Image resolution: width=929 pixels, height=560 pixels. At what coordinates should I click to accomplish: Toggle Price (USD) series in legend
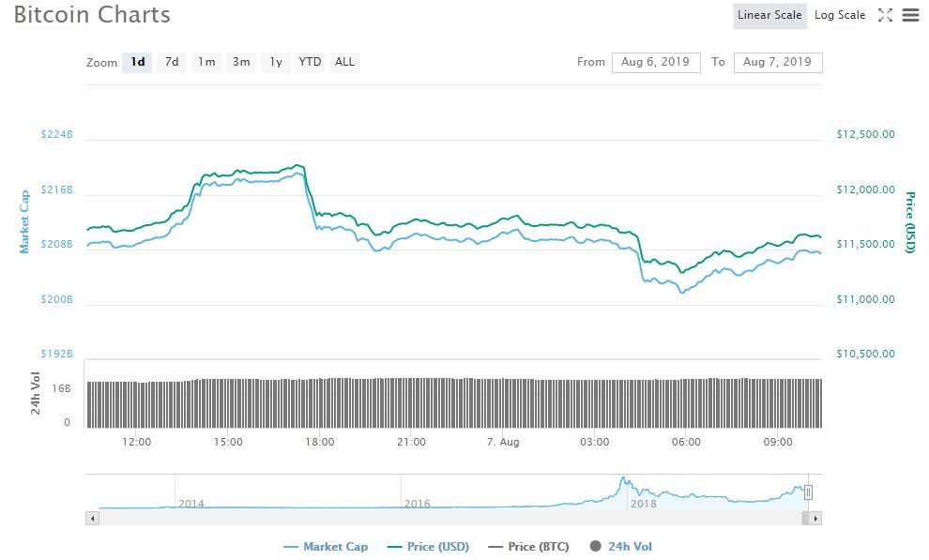[428, 546]
